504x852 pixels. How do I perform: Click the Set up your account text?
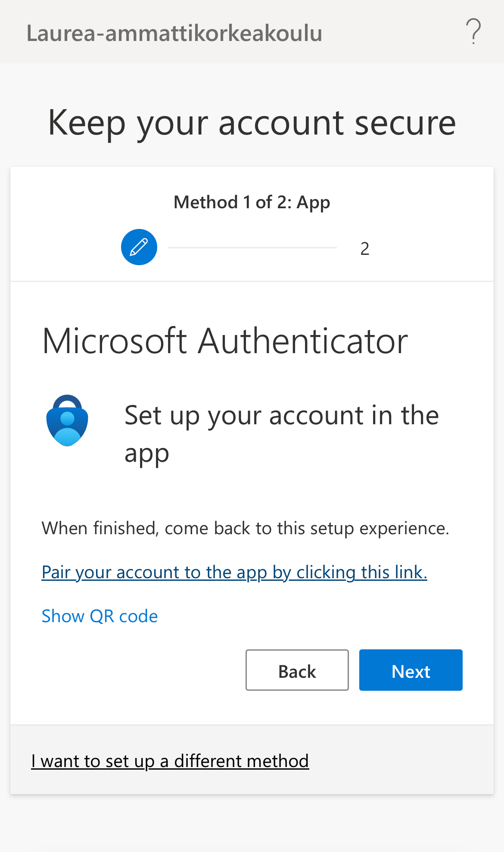pyautogui.click(x=282, y=434)
